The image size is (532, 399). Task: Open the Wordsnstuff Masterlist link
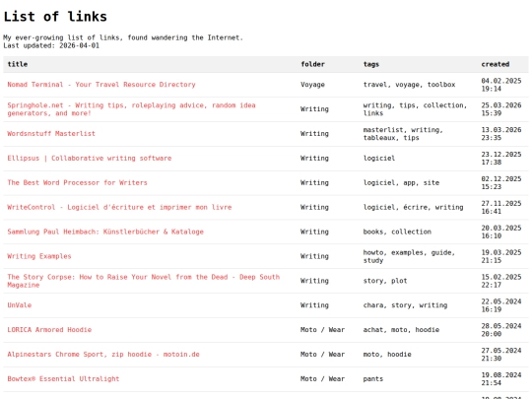click(x=51, y=134)
